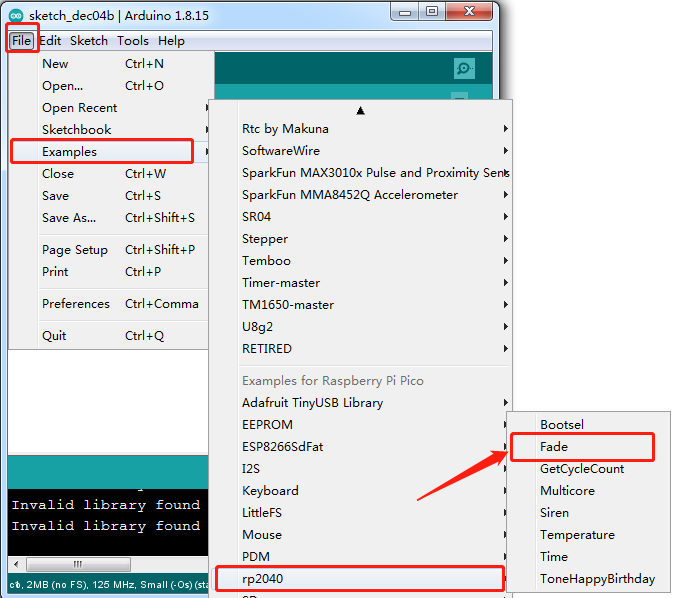Click the Arduino logo in title bar
Image resolution: width=676 pixels, height=598 pixels.
tap(16, 16)
